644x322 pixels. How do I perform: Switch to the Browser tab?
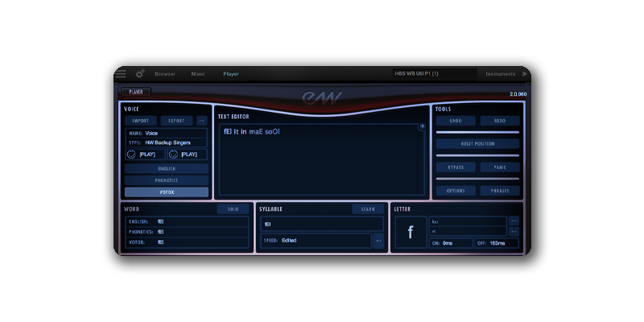165,73
